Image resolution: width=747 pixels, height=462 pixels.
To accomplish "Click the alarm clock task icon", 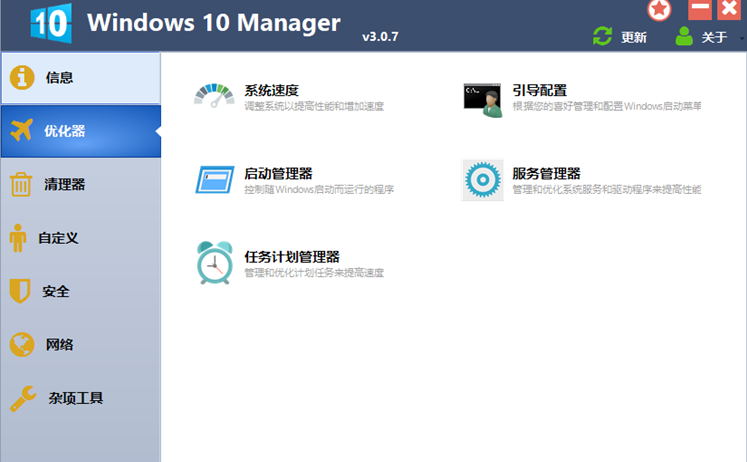I will (x=215, y=262).
